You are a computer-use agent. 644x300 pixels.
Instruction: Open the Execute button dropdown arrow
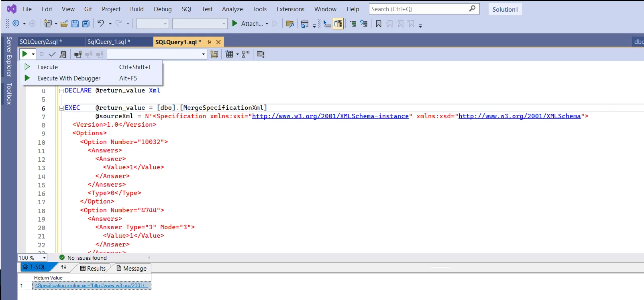[33, 54]
